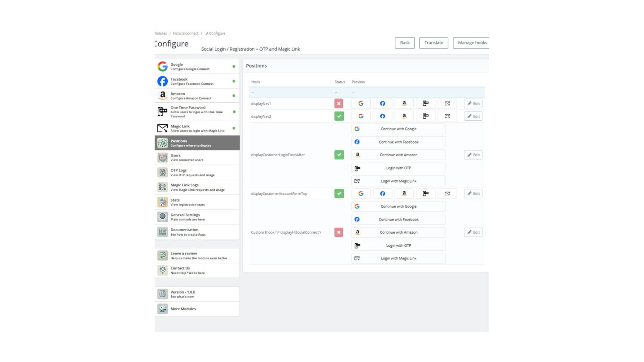Click Facebook icon in displayNav2 preview row
The image size is (644, 362).
382,116
